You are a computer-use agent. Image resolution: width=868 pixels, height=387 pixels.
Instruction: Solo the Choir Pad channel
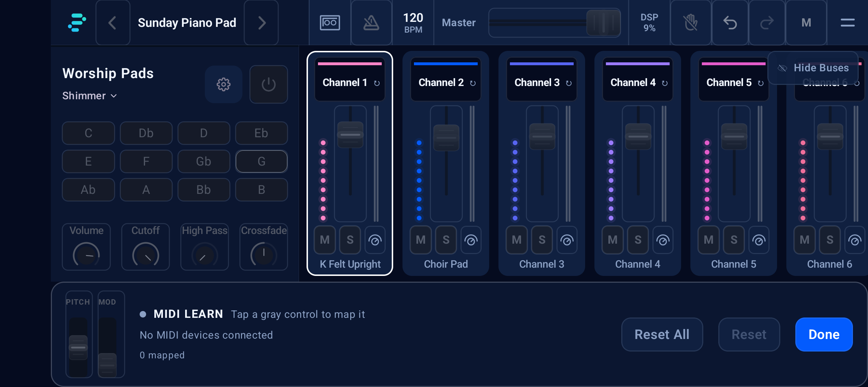pyautogui.click(x=446, y=240)
